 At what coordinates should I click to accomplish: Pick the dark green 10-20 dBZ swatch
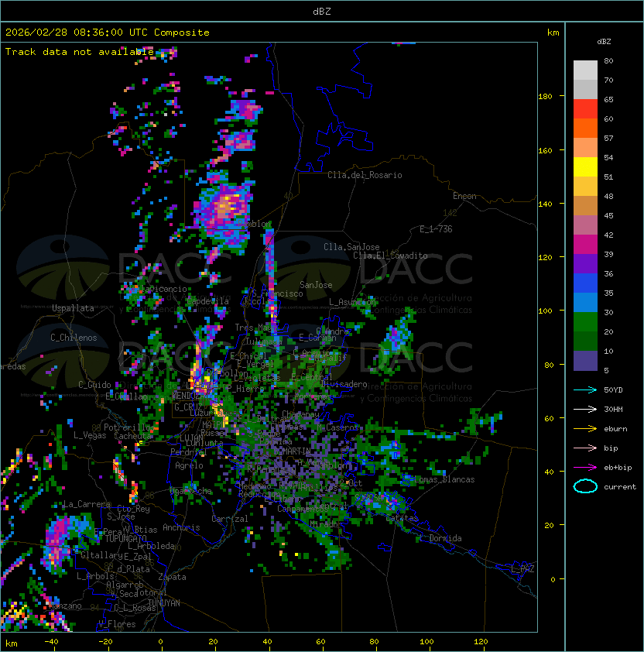[x=585, y=341]
